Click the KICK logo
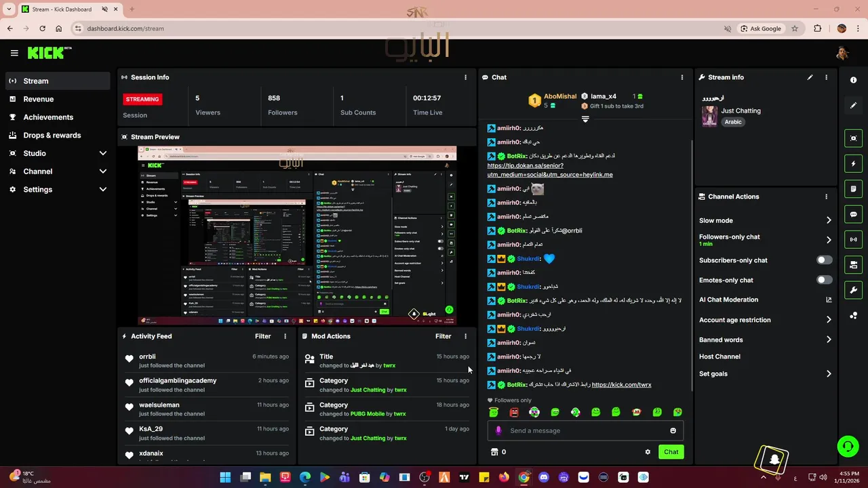This screenshot has width=868, height=488. 50,53
